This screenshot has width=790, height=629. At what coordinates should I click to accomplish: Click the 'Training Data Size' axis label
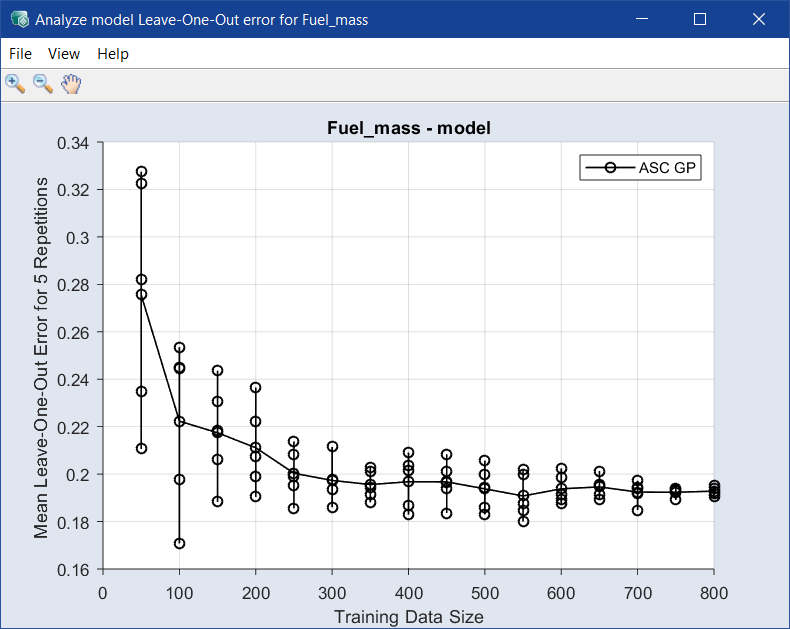pos(409,616)
